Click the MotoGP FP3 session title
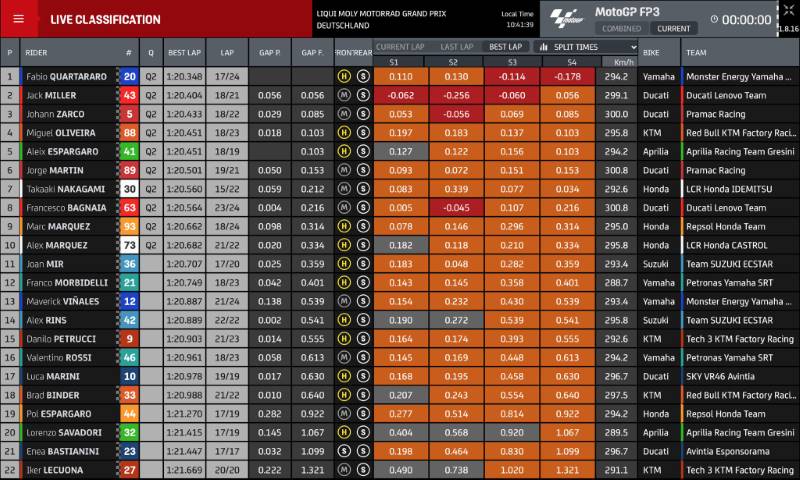This screenshot has height=480, width=800. coord(627,12)
